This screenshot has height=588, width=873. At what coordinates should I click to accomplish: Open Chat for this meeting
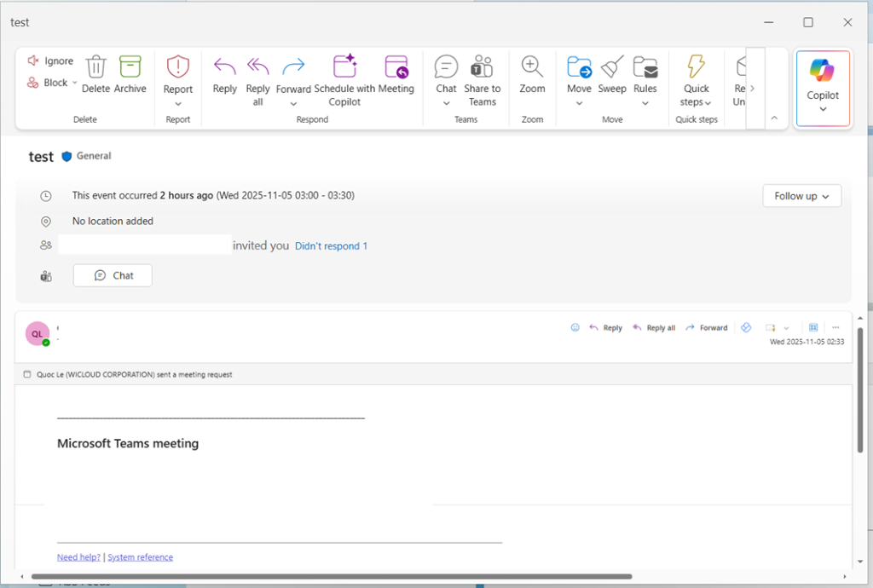pos(113,275)
